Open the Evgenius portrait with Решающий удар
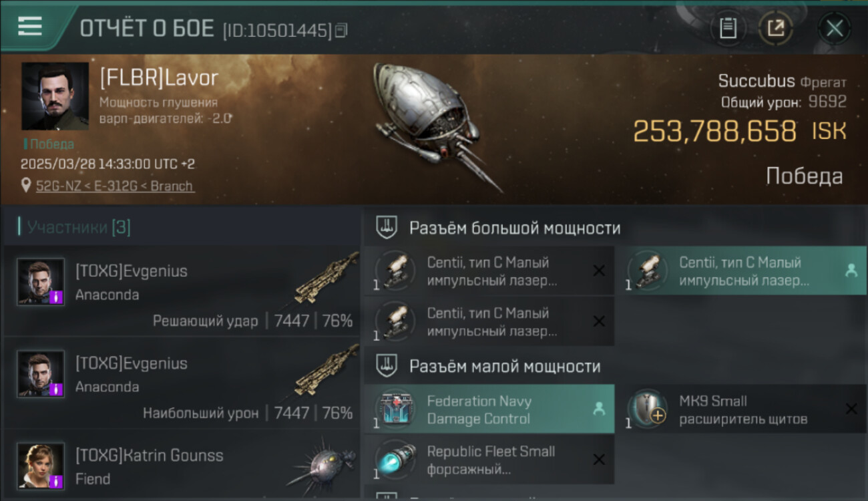Viewport: 868px width, 501px height. 41,282
